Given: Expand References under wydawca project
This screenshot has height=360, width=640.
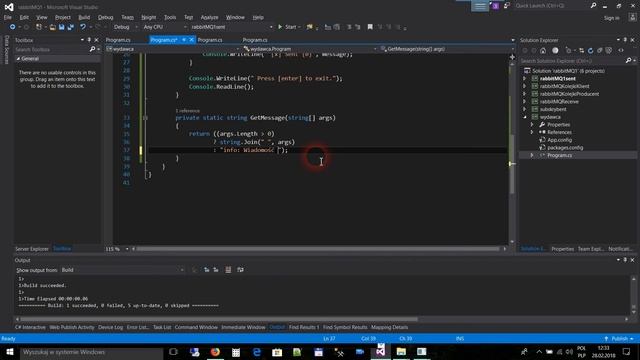Looking at the screenshot, I should tap(532, 132).
